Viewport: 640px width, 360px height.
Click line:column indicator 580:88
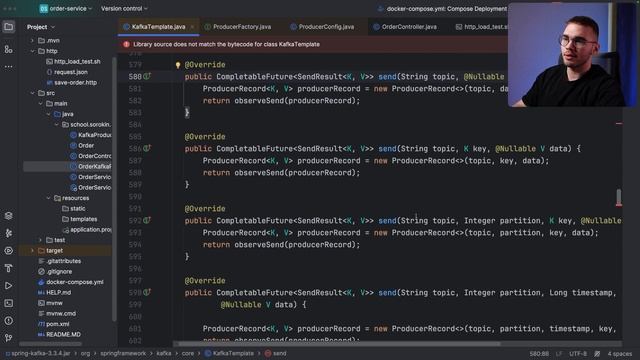click(x=539, y=354)
